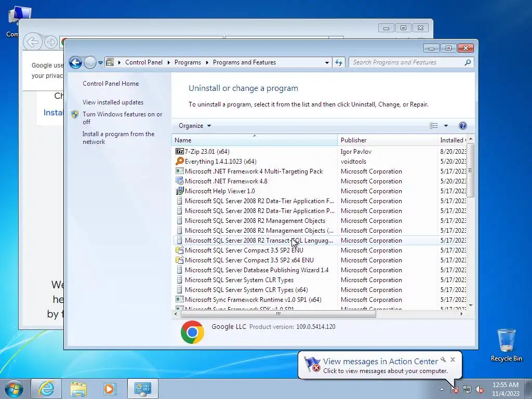
Task: Open the Help question mark icon
Action: coord(462,126)
